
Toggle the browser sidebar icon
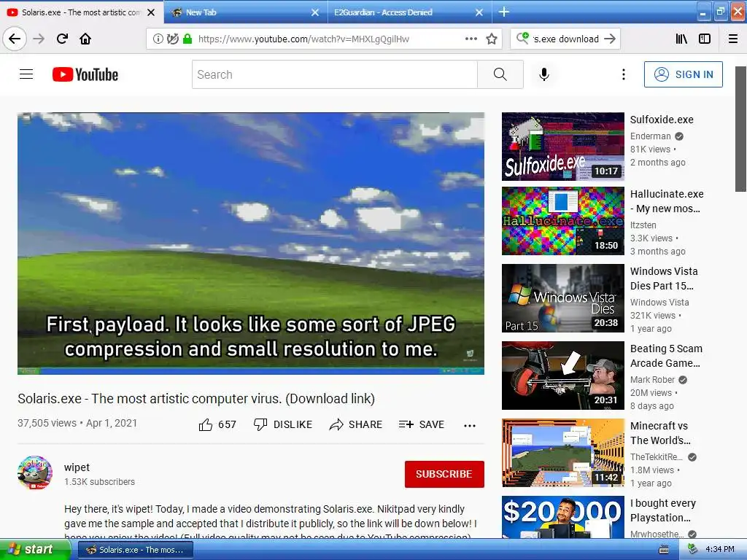pos(705,39)
